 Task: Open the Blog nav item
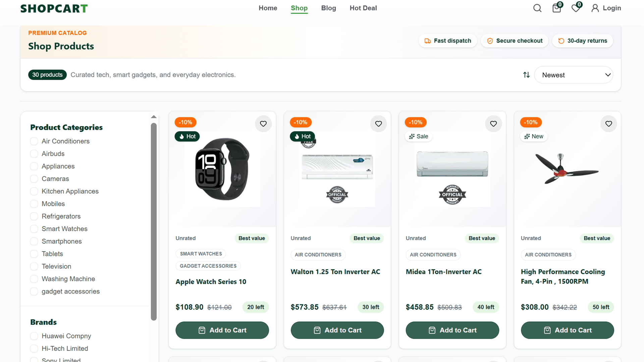click(329, 8)
